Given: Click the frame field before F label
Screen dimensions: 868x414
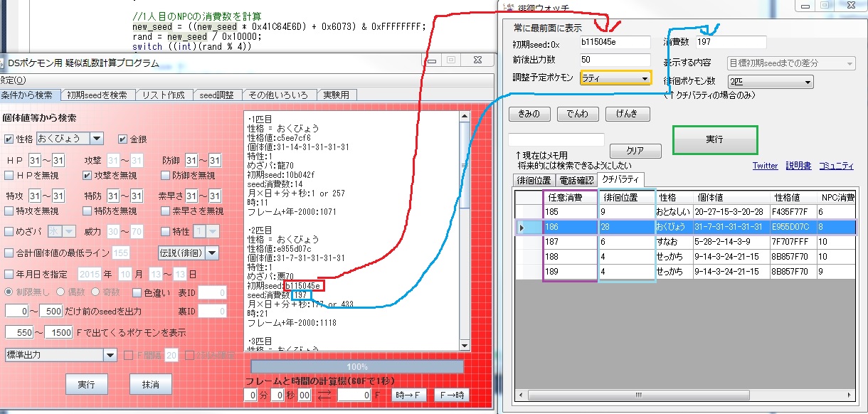Looking at the screenshot, I should (x=354, y=395).
